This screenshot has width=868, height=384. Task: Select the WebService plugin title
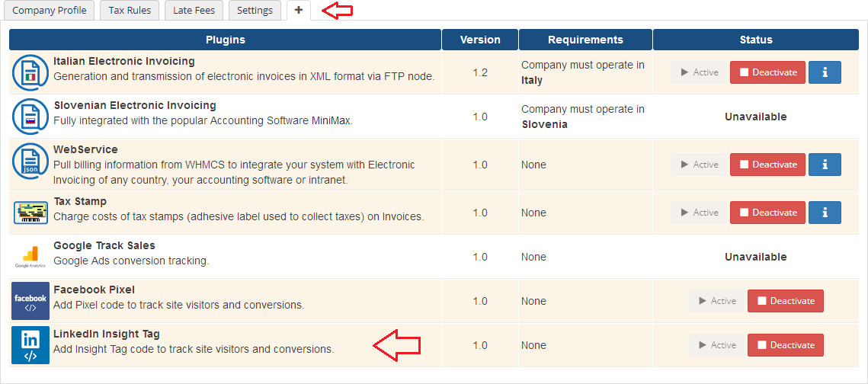point(86,150)
